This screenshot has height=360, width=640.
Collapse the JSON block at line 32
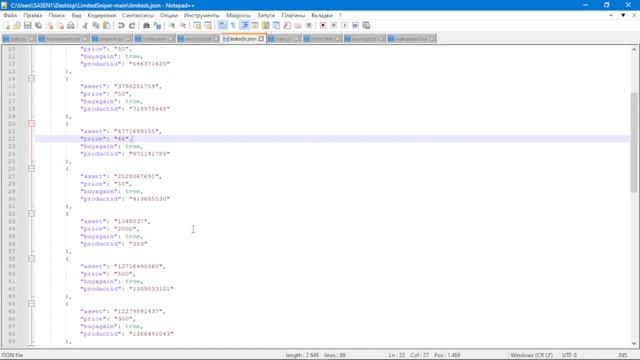[31, 213]
